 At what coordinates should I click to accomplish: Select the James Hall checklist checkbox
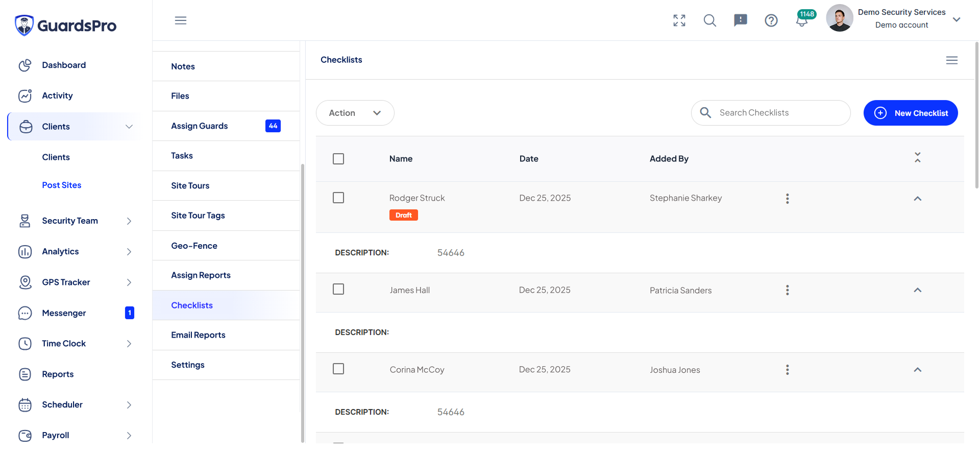[x=338, y=290]
